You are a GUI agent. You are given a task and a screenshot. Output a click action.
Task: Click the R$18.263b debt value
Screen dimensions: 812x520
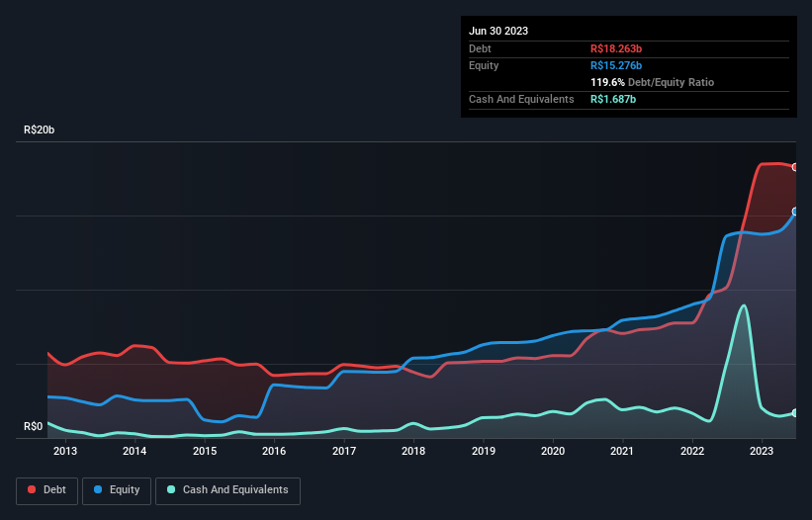point(616,48)
